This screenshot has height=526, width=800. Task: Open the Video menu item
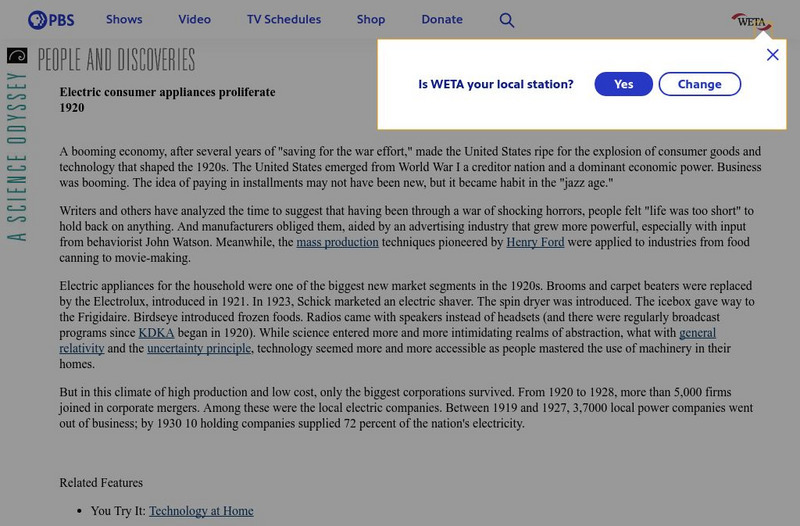[x=194, y=19]
